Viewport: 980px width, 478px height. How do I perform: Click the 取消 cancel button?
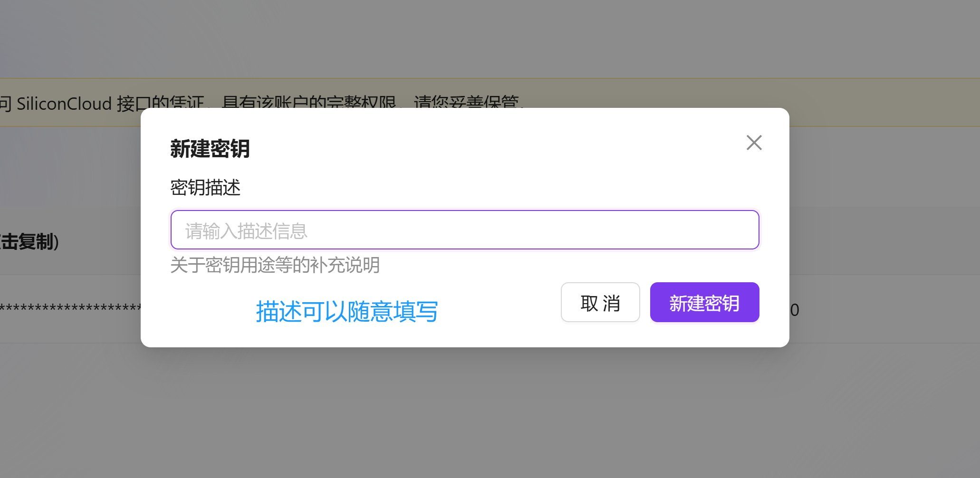click(x=600, y=302)
